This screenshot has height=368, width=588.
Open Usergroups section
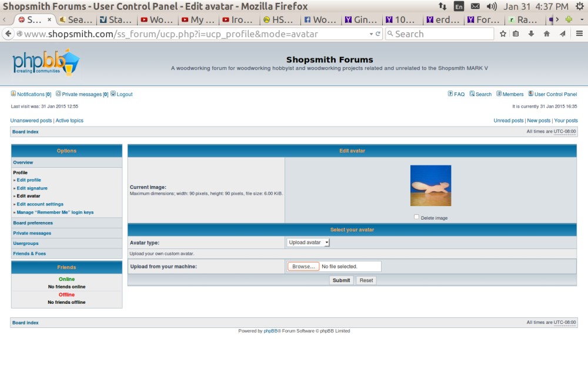[x=25, y=243]
